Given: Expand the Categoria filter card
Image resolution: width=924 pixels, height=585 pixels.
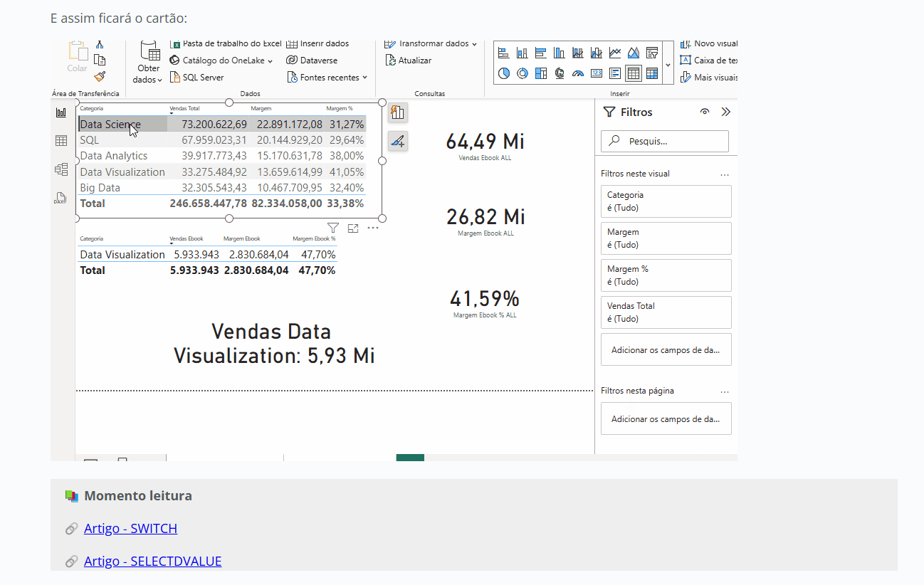Looking at the screenshot, I should click(666, 201).
